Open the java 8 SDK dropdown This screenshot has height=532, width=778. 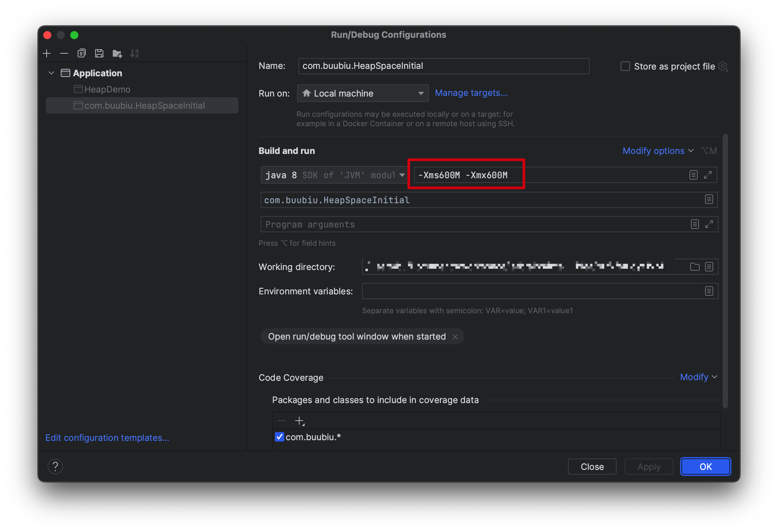pos(334,175)
